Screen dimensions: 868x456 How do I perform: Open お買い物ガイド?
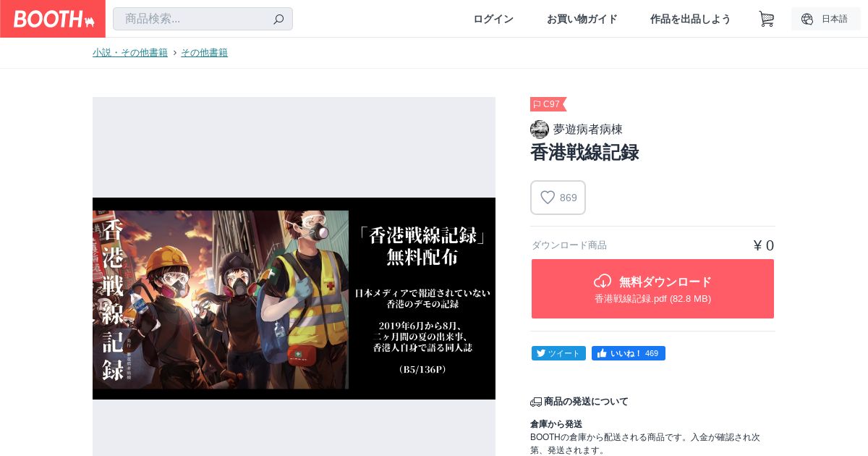(582, 19)
